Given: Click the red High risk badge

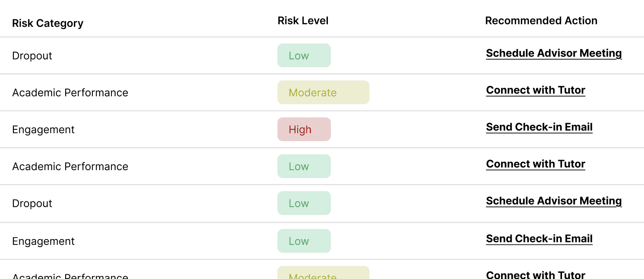Looking at the screenshot, I should pyautogui.click(x=304, y=129).
